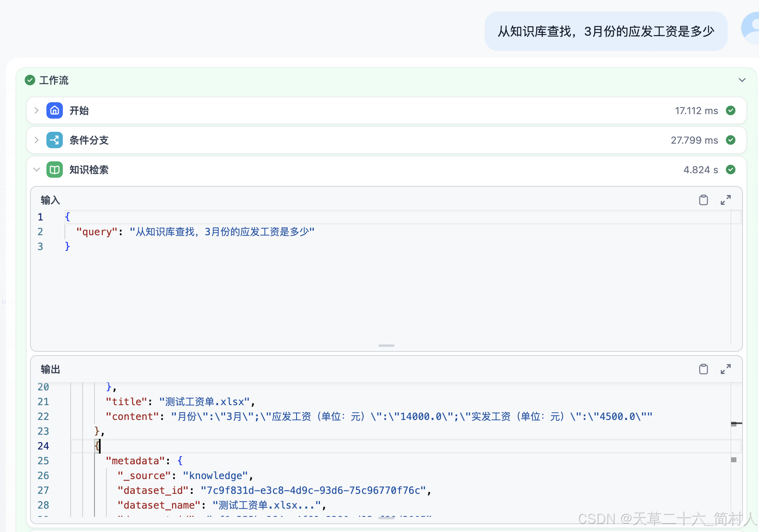Click the 开始 node title

[79, 110]
